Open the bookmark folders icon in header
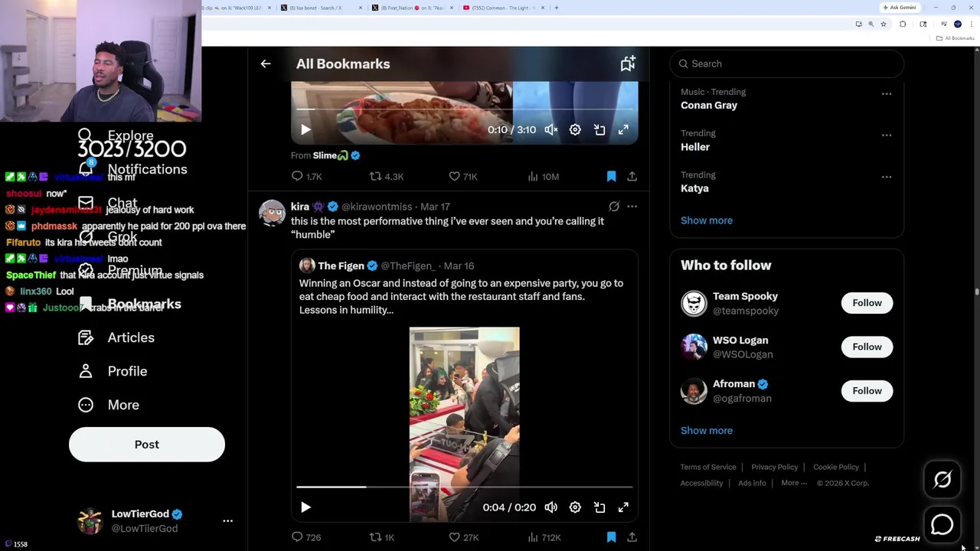Viewport: 980px width, 551px height. [628, 64]
